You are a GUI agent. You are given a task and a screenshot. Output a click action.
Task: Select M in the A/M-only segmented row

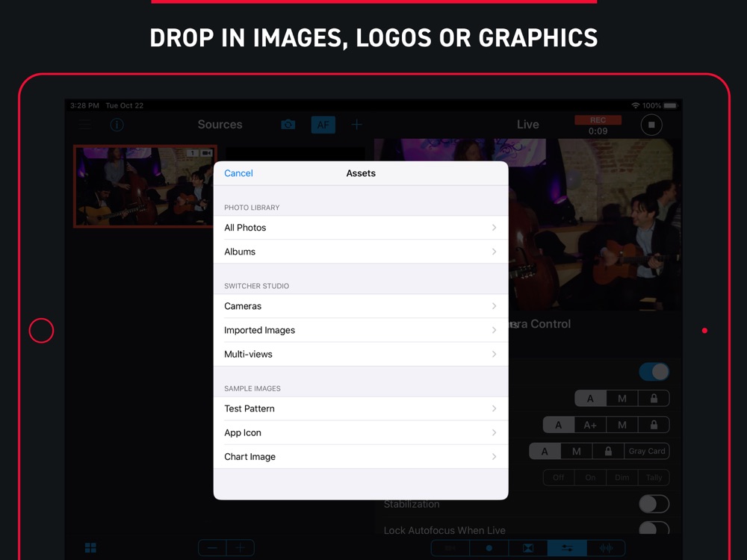pos(622,399)
